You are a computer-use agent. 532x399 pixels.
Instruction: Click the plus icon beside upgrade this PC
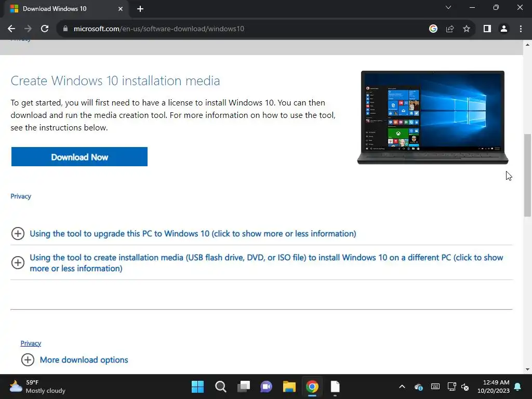(18, 233)
